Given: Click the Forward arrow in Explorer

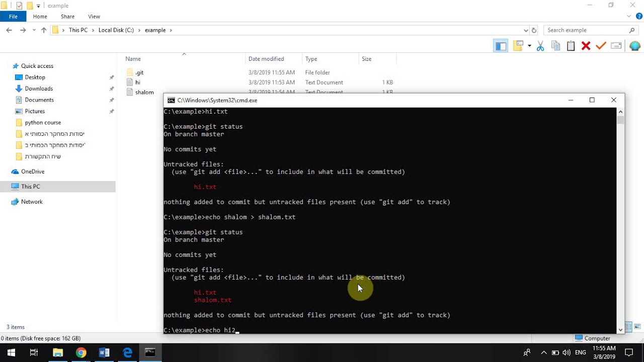Looking at the screenshot, I should point(23,30).
